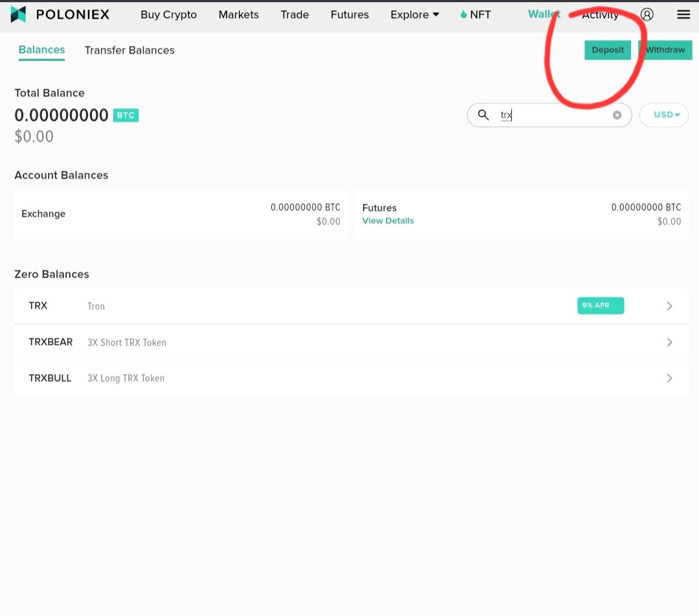Go to Buy Crypto menu
Viewport: 699px width, 616px height.
168,15
